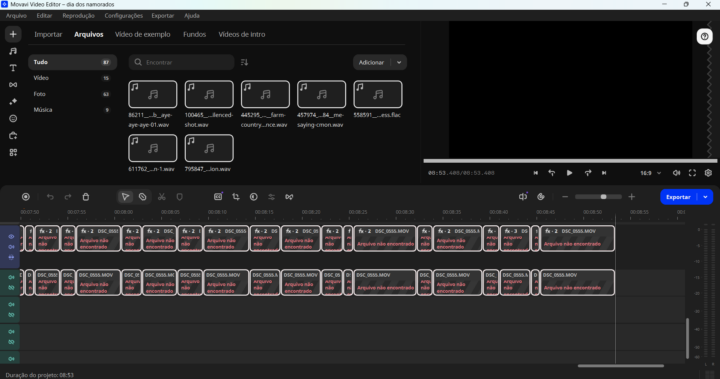Mute the video track audio
This screenshot has width=720, height=379.
click(x=11, y=247)
